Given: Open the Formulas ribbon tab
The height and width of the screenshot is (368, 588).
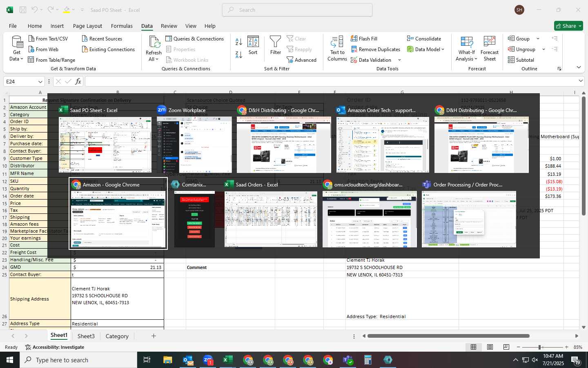Looking at the screenshot, I should pos(122,26).
